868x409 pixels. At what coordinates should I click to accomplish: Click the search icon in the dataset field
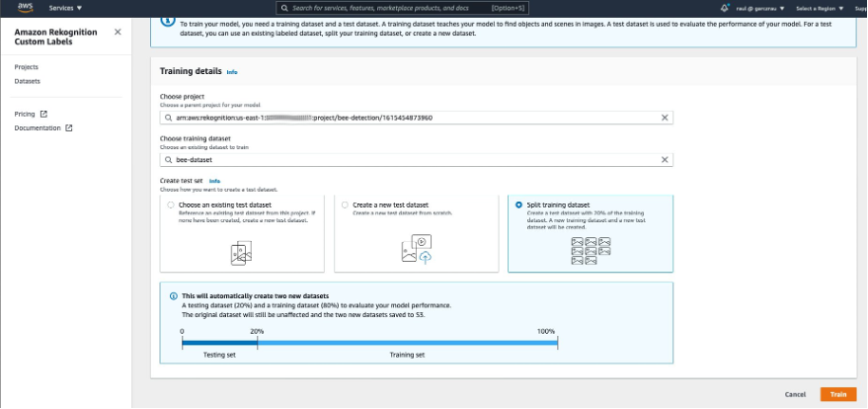tap(168, 160)
